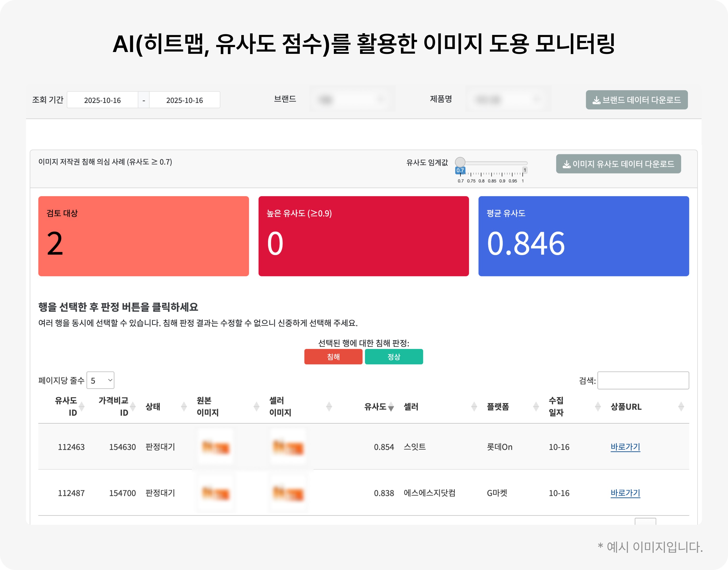728x570 pixels.
Task: Click date 10-16 in 스잇트 row
Action: 559,447
